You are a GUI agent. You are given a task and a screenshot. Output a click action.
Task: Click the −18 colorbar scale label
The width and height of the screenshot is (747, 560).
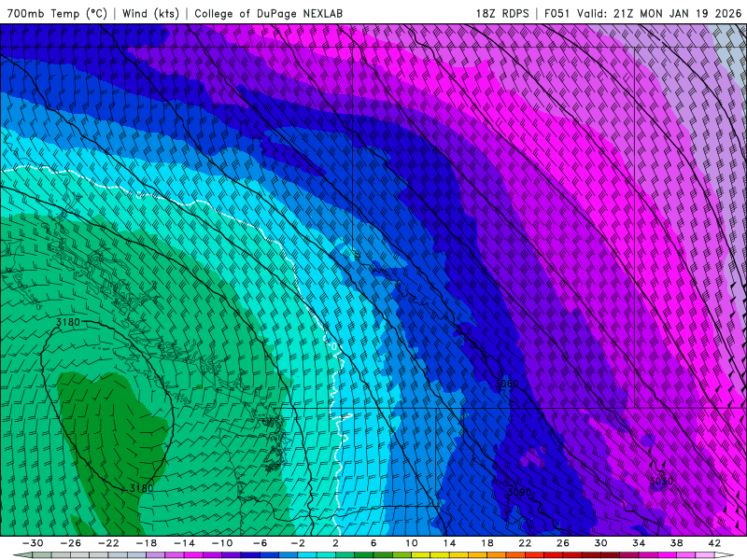click(x=147, y=543)
